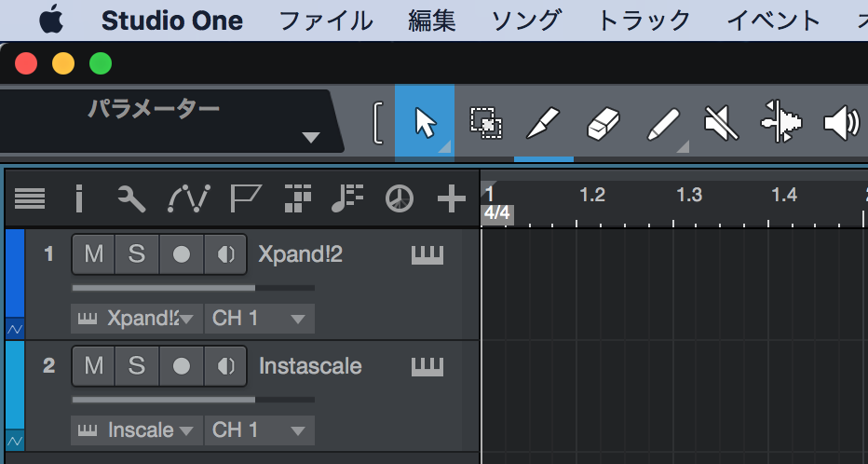Solo the Xpand!2 track
Screen dimensions: 868x464
click(137, 254)
